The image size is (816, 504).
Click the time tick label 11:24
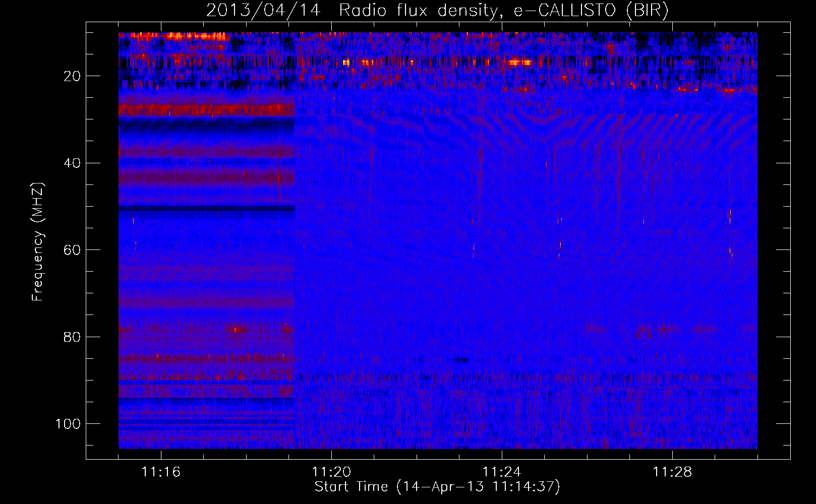(x=502, y=472)
